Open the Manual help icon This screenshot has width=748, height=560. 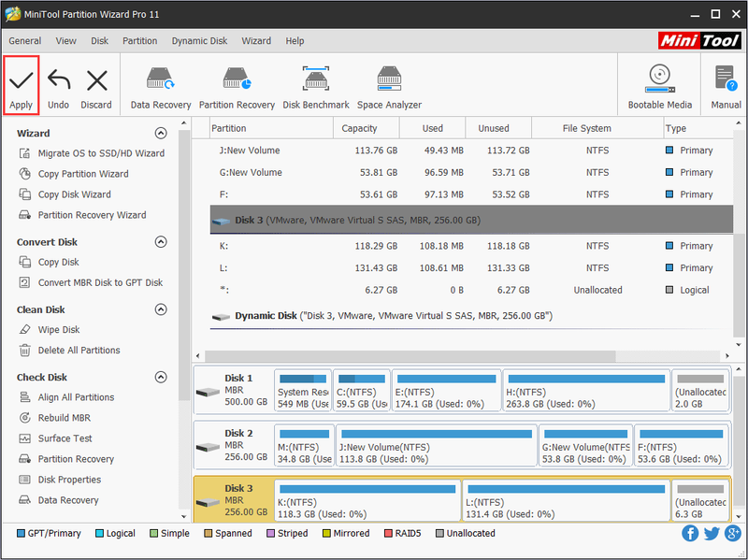coord(726,87)
